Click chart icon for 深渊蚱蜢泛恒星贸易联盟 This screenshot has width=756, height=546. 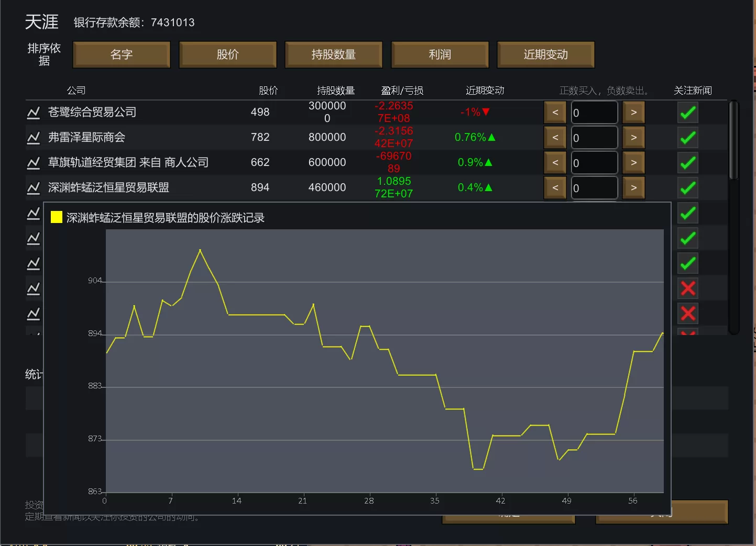tap(34, 188)
